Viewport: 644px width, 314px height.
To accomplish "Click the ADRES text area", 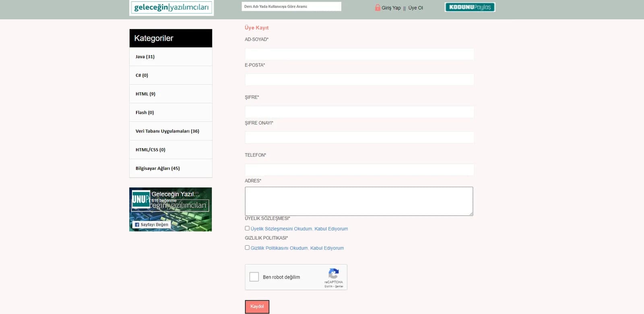I will 359,201.
